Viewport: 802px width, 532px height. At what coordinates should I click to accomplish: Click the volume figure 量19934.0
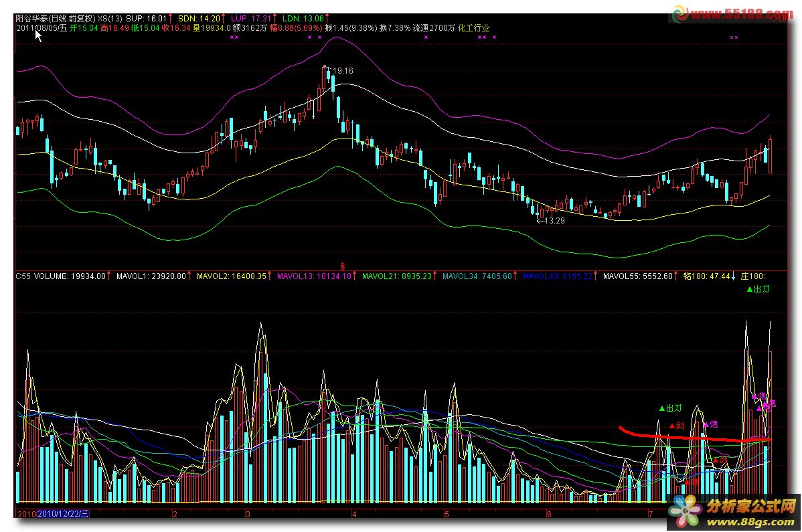212,28
